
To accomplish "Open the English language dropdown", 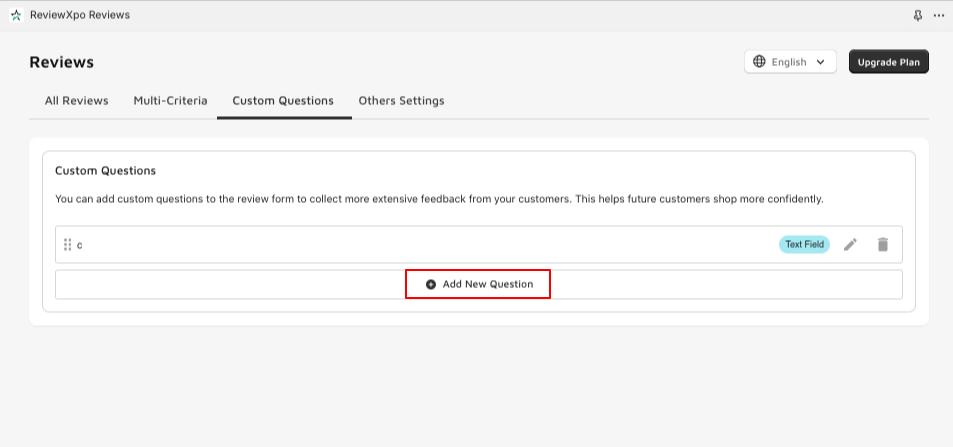I will (790, 61).
